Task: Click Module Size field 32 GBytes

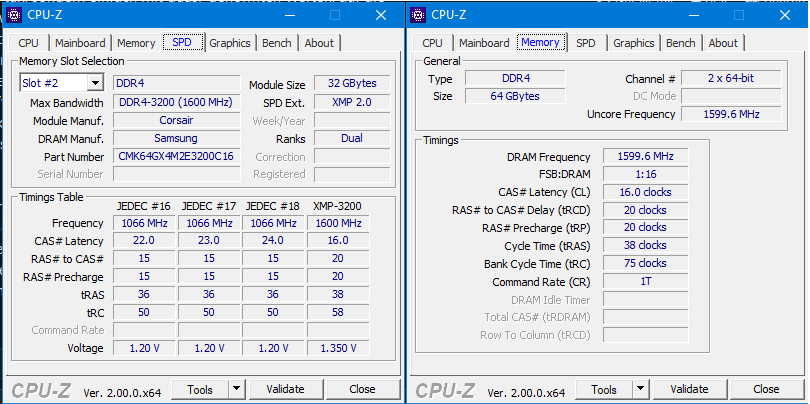Action: [352, 83]
